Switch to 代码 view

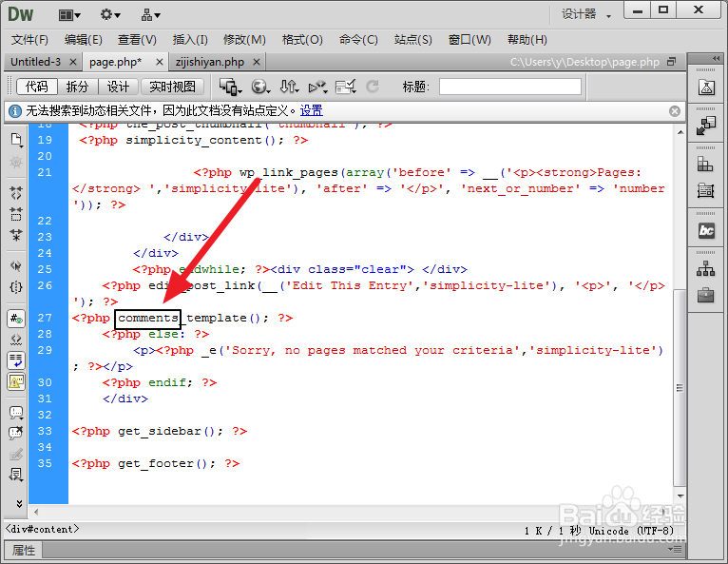37,87
